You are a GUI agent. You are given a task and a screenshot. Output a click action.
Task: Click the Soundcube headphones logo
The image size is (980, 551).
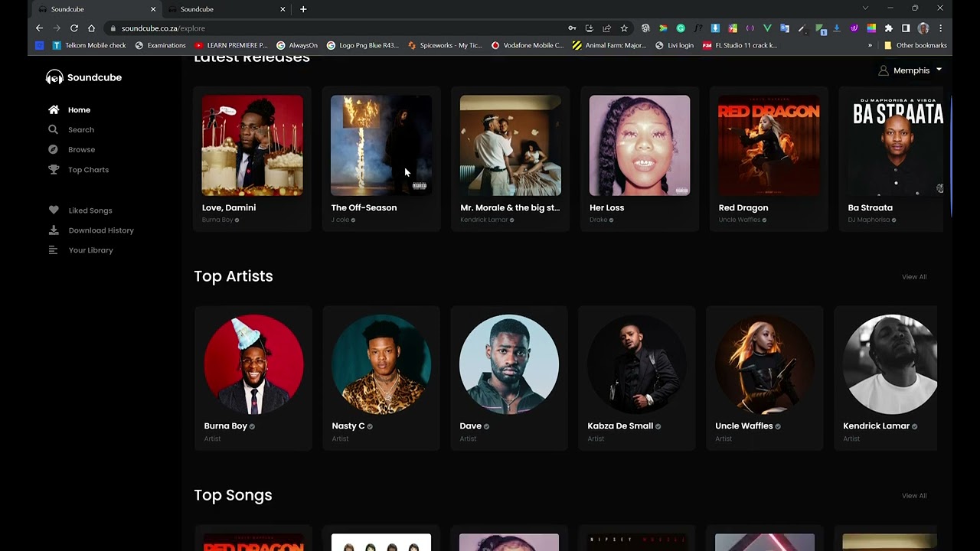click(x=54, y=77)
